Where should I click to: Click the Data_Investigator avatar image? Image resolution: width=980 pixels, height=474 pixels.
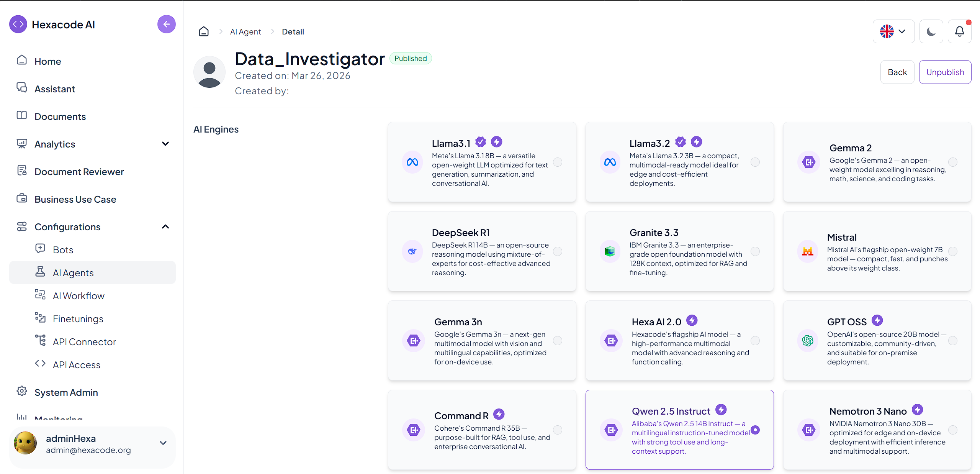[209, 72]
